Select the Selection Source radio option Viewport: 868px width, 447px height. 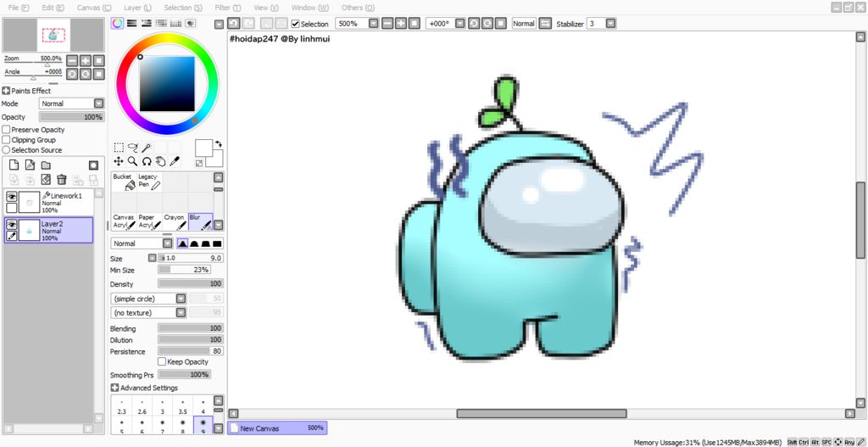[7, 150]
